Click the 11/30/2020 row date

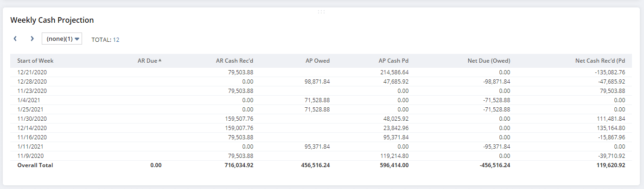(32, 119)
